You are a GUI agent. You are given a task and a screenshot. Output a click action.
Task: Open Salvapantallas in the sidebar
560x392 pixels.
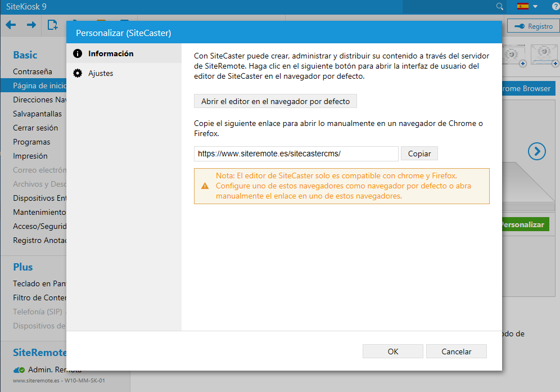(37, 114)
